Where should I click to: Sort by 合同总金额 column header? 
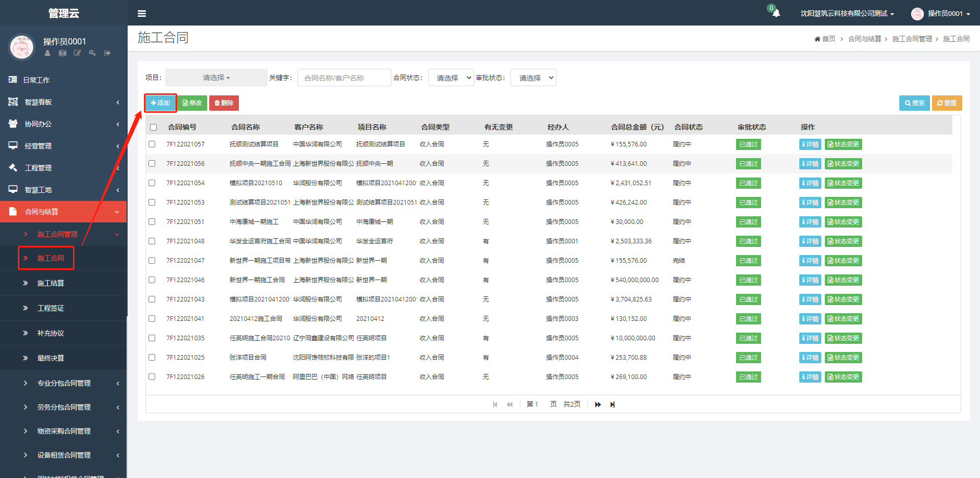637,128
